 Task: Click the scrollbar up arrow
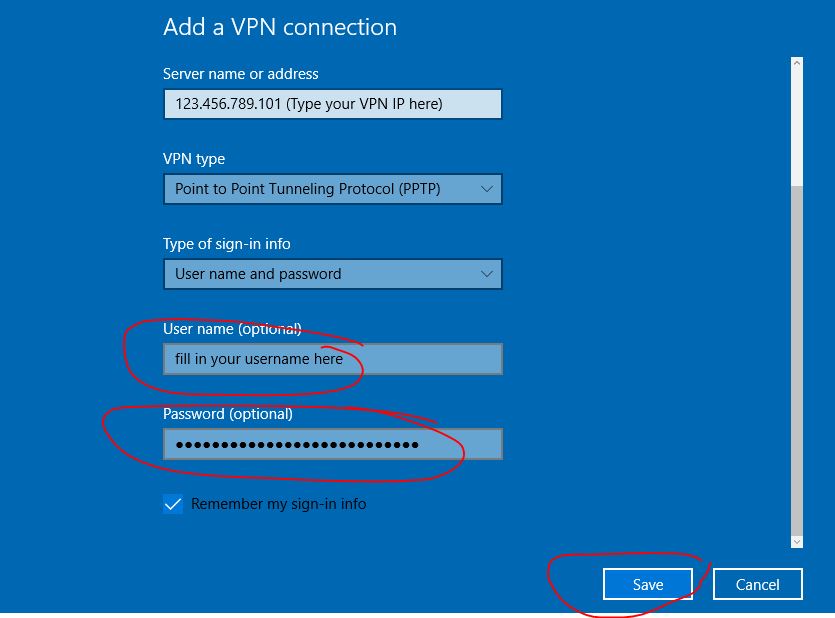tap(797, 63)
